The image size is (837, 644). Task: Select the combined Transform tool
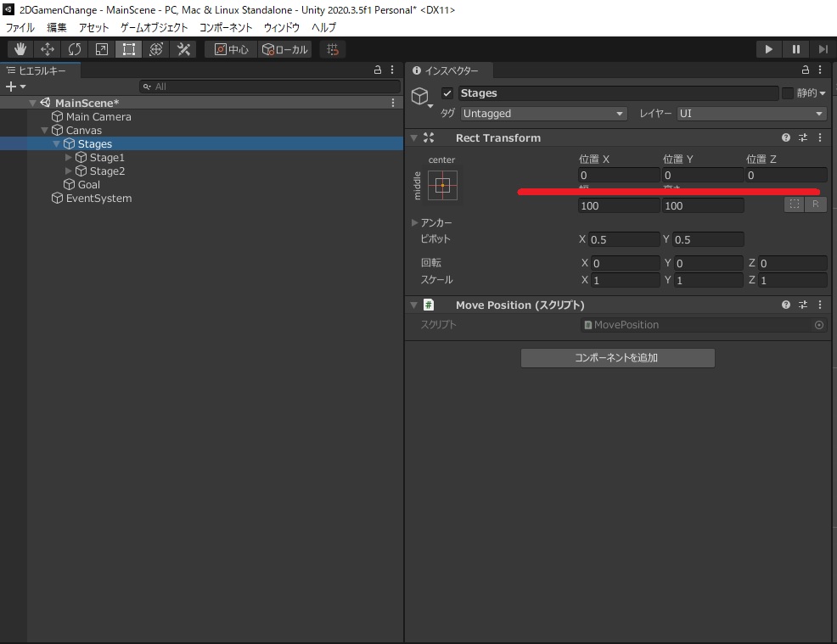click(156, 49)
